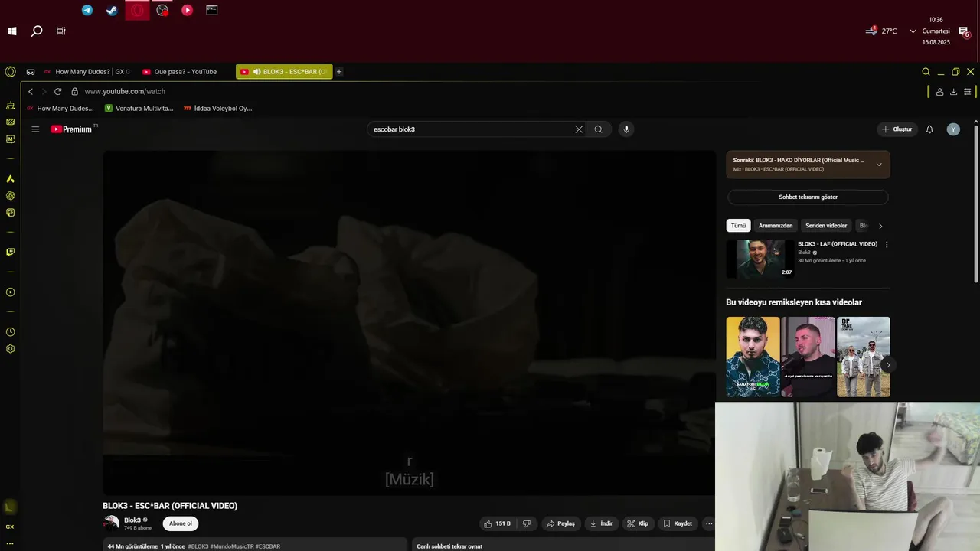Show next remix shorts with arrow
Viewport: 980px width, 551px height.
pos(887,365)
